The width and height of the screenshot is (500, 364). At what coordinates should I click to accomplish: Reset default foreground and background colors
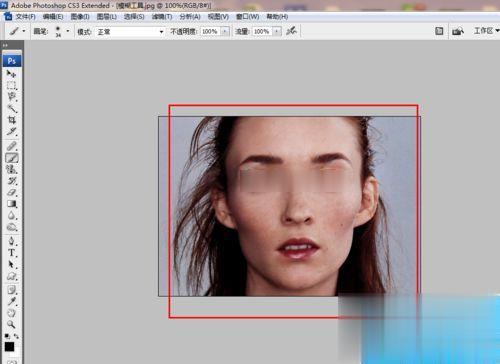click(x=7, y=336)
